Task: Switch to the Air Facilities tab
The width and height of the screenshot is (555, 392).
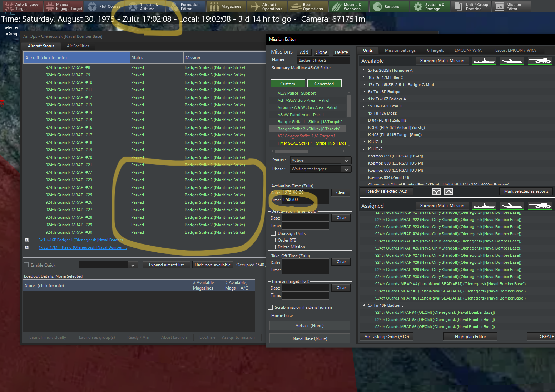Action: coord(78,46)
